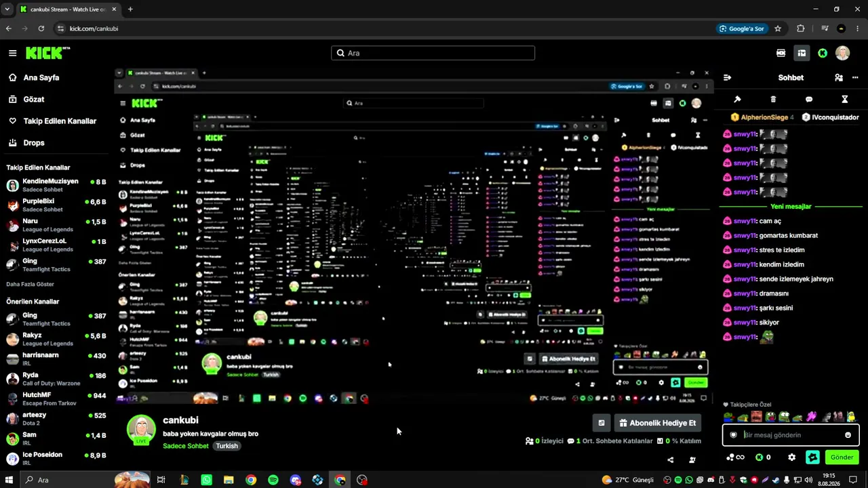Click the chat message "sende izlemeyek jahreyn"
Screen dimensions: 868x488
[x=796, y=279]
